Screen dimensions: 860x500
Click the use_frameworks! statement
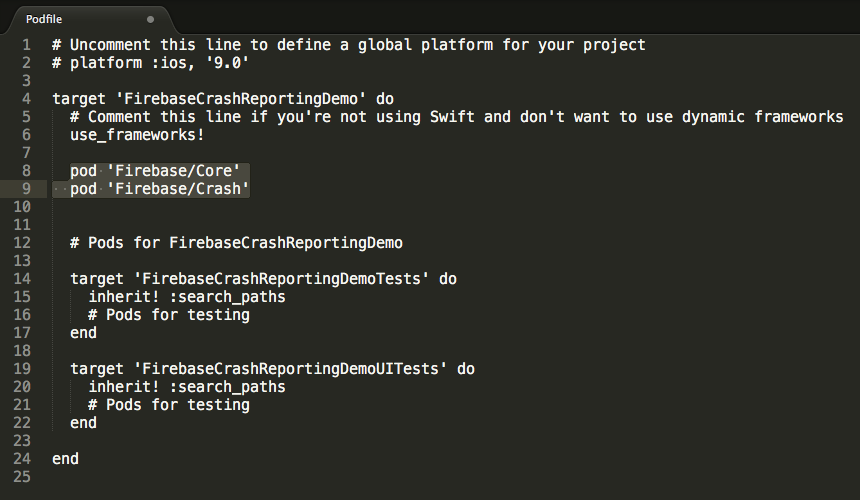click(129, 135)
